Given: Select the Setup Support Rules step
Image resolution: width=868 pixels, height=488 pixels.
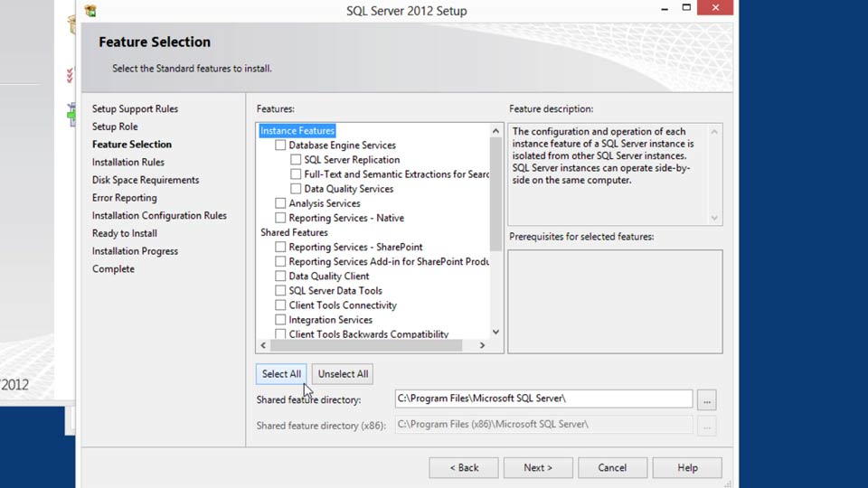Looking at the screenshot, I should pos(135,109).
